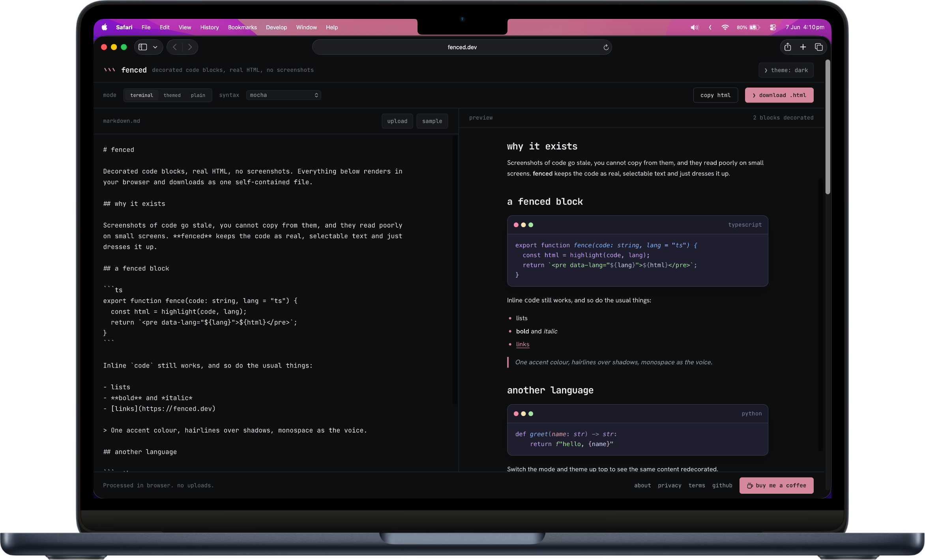Select the terminal mode option

click(141, 95)
